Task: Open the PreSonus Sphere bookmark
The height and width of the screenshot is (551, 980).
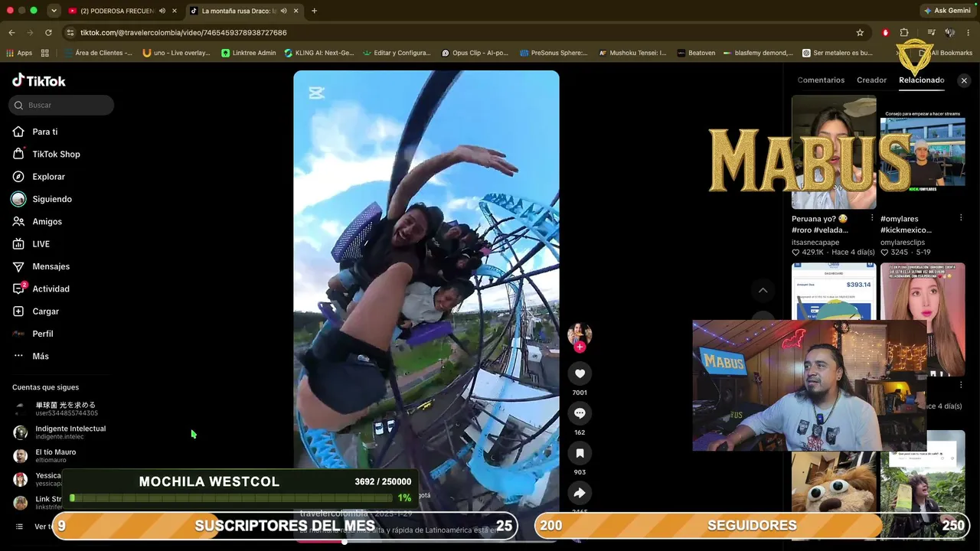Action: (x=554, y=53)
